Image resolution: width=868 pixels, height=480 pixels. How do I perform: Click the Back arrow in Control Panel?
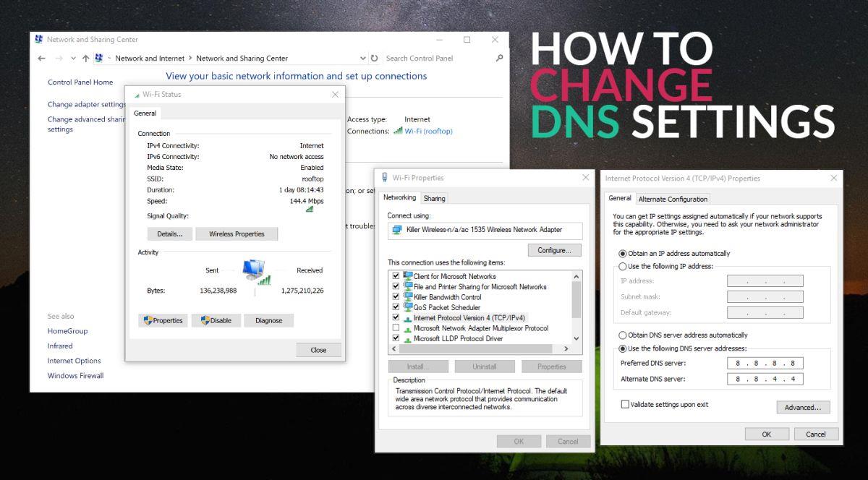pyautogui.click(x=42, y=59)
